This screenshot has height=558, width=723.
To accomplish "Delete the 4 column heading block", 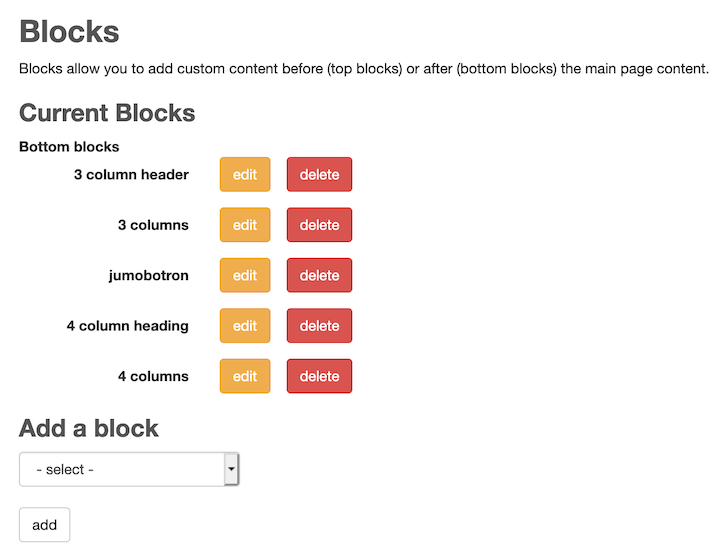I will click(x=319, y=326).
